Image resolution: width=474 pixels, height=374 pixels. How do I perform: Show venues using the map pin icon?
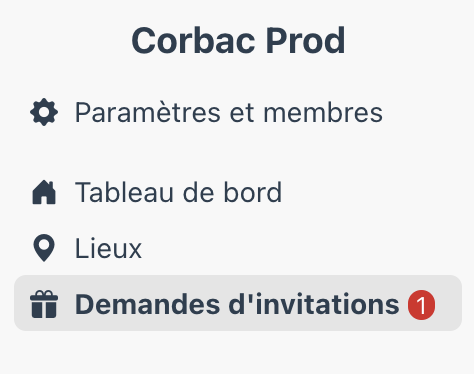(44, 248)
